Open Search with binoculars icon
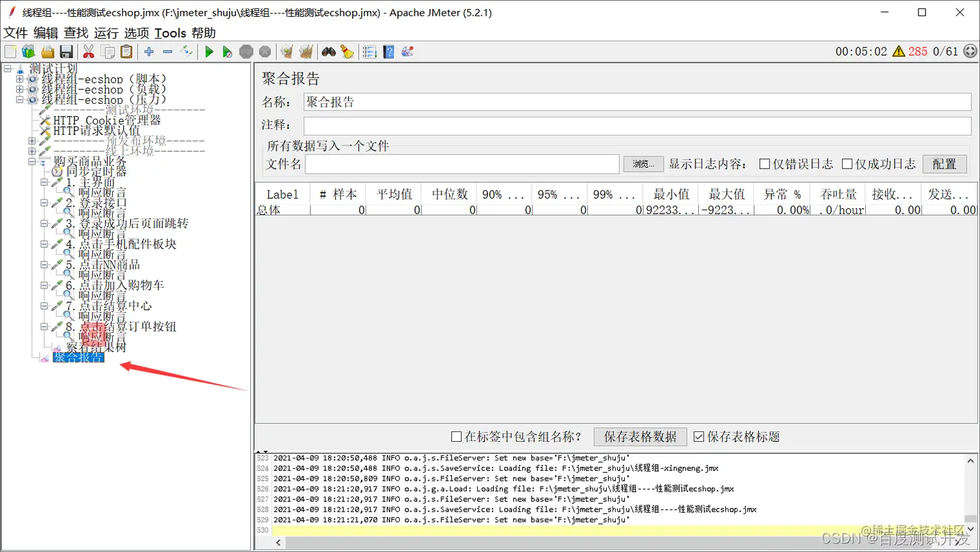 tap(329, 52)
